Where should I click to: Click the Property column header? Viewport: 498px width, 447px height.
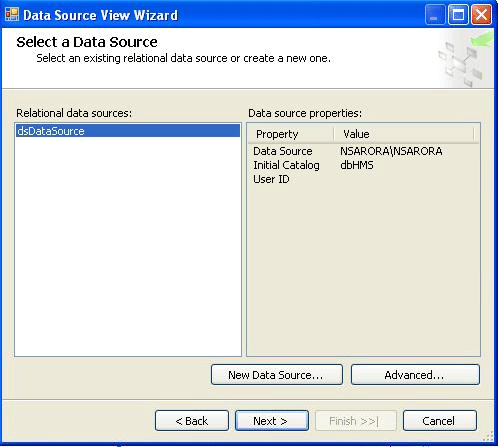pyautogui.click(x=291, y=134)
